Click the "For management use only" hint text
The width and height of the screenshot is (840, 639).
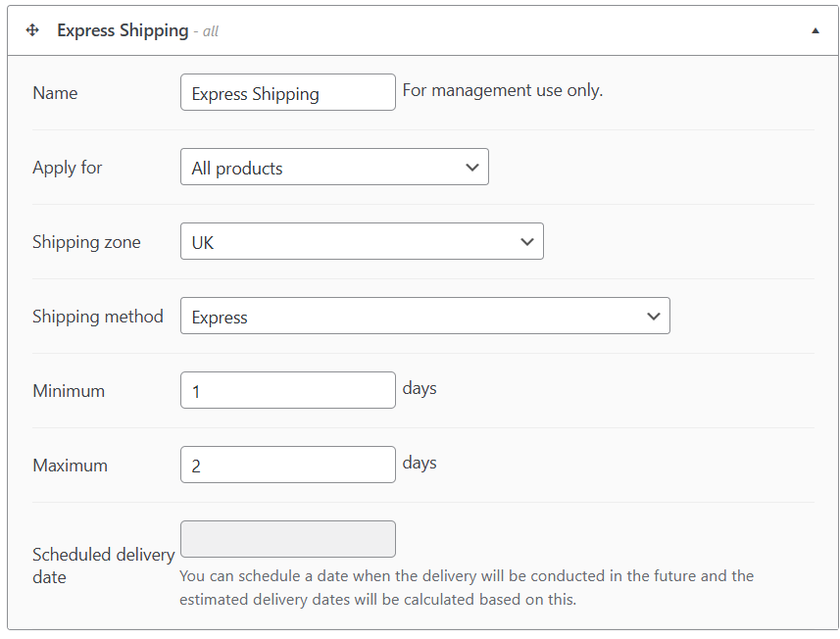(503, 91)
